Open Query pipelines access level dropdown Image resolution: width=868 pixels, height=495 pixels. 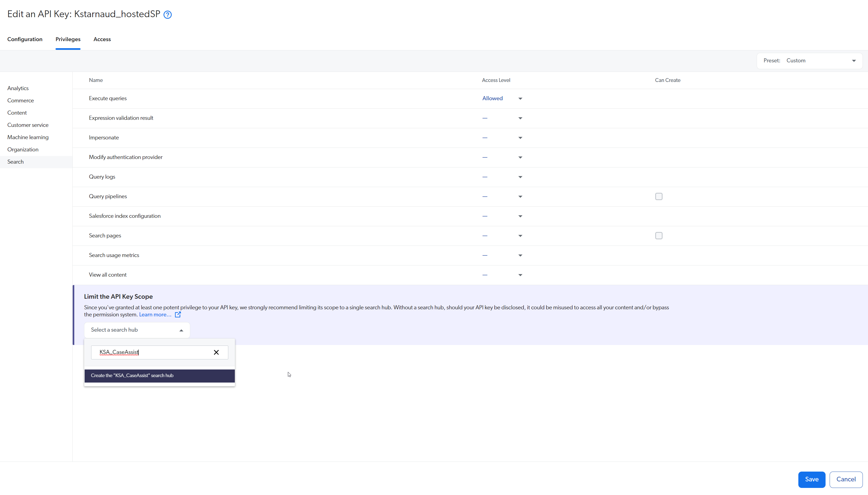pyautogui.click(x=503, y=197)
